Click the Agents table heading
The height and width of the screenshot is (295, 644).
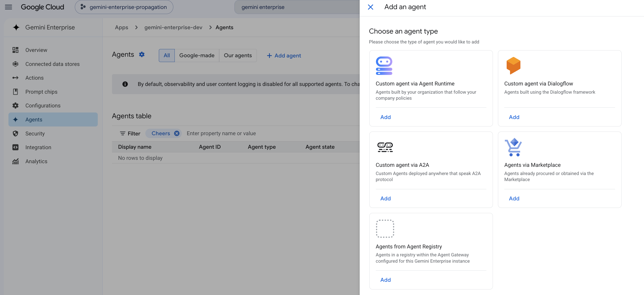132,116
